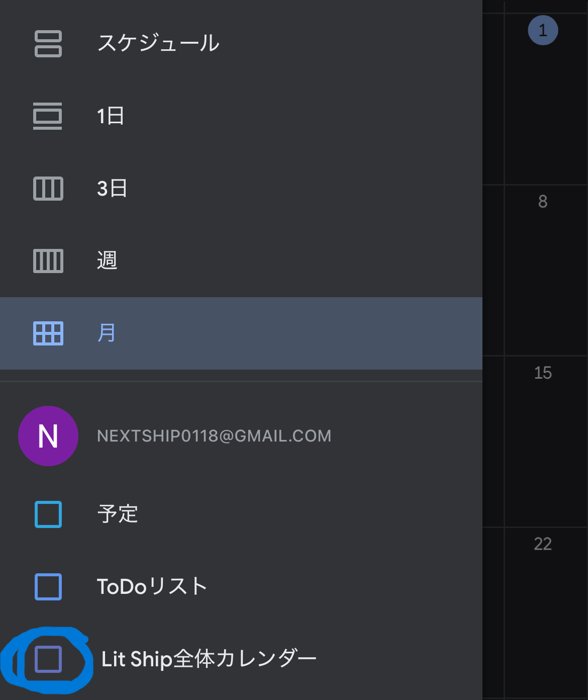Check the Lit Ship全体カレンダー calendar
This screenshot has height=700, width=588.
pos(48,659)
